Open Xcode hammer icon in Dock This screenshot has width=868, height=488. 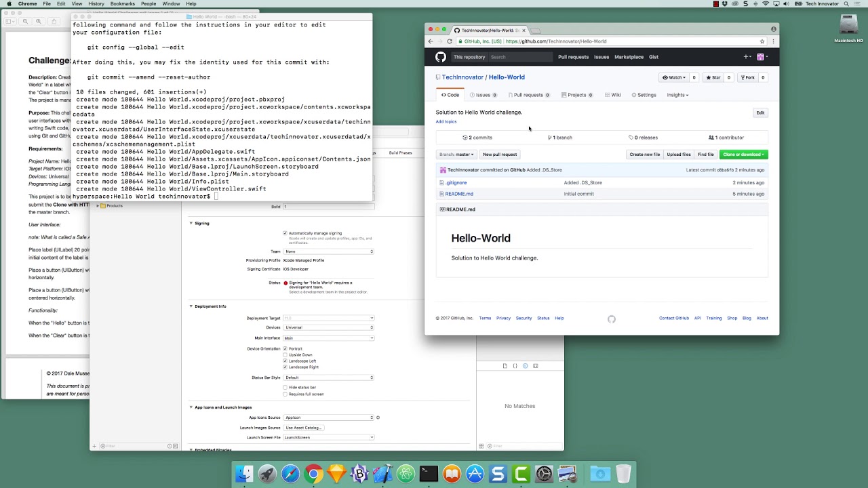[382, 474]
